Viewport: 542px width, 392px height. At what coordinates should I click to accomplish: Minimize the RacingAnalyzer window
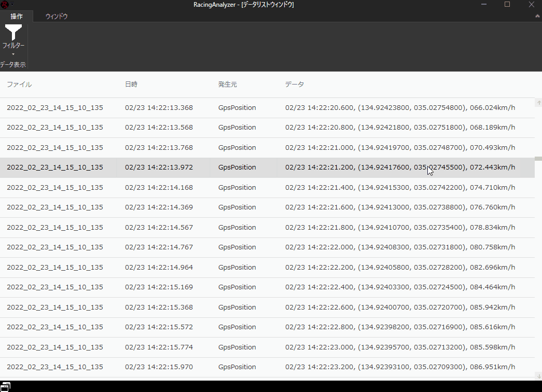coord(483,5)
